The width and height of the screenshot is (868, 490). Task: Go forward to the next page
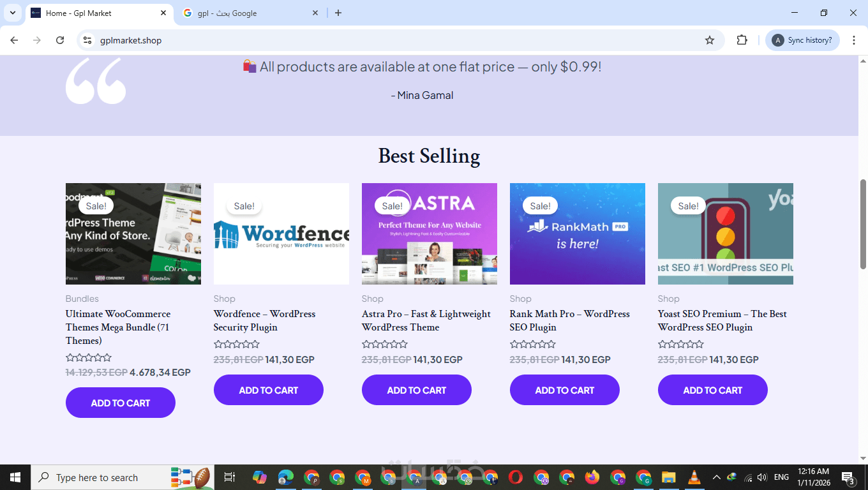click(x=37, y=40)
